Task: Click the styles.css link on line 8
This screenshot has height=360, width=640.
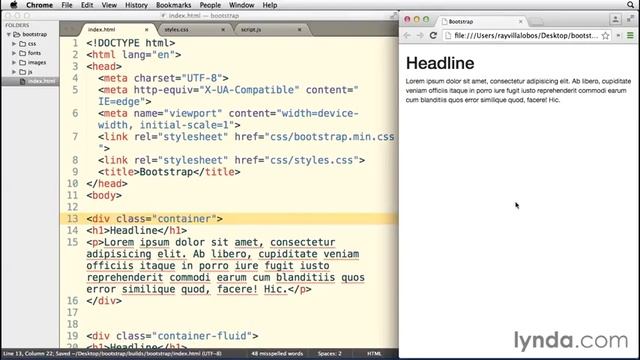Action: [x=231, y=160]
